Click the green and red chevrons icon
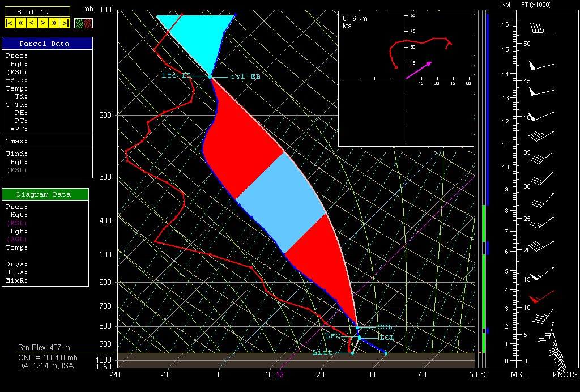Screen dimensions: 580x392 tap(83, 23)
